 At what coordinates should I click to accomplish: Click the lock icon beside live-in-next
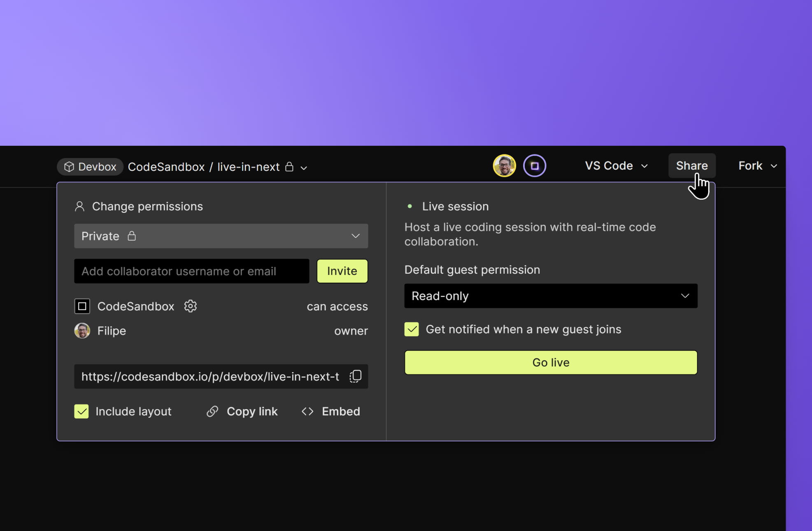[x=289, y=167]
